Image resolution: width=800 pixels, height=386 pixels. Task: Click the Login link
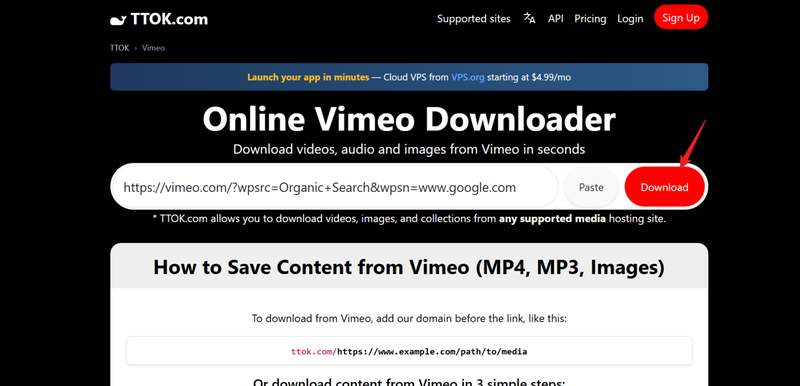click(x=630, y=19)
